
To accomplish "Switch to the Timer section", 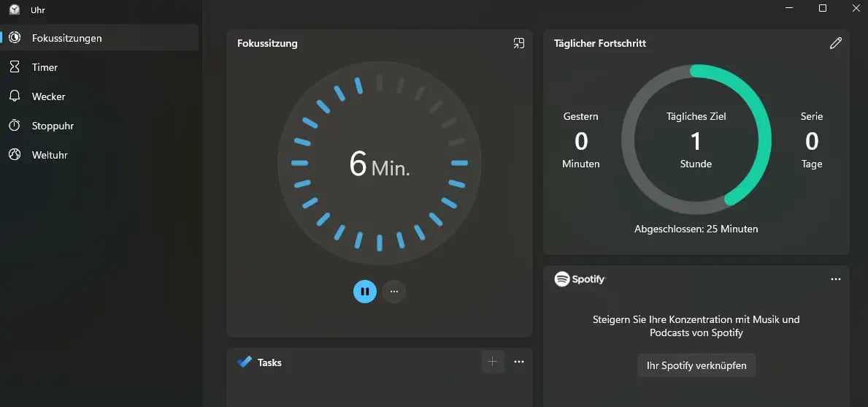I will click(x=99, y=67).
